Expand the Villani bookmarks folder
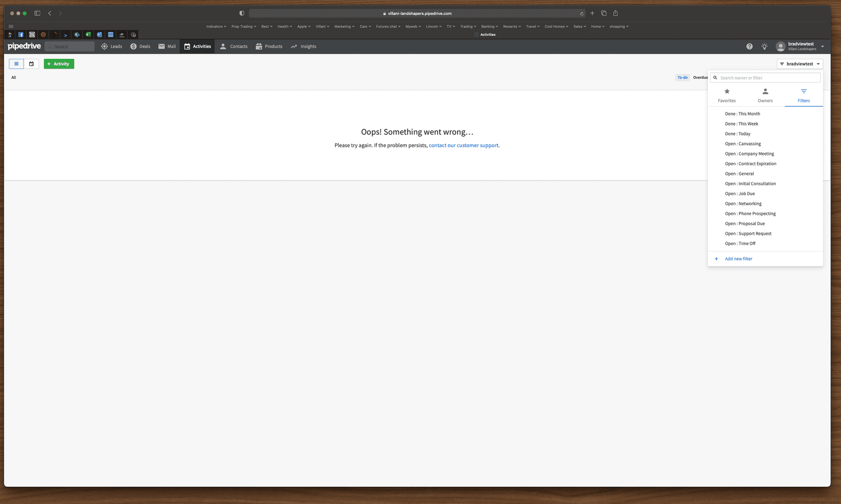 tap(322, 27)
